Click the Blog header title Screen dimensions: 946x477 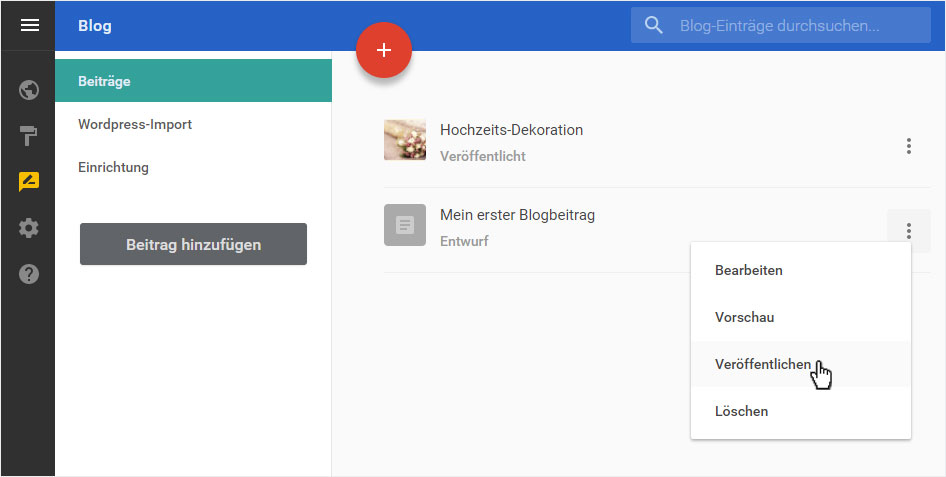(95, 26)
